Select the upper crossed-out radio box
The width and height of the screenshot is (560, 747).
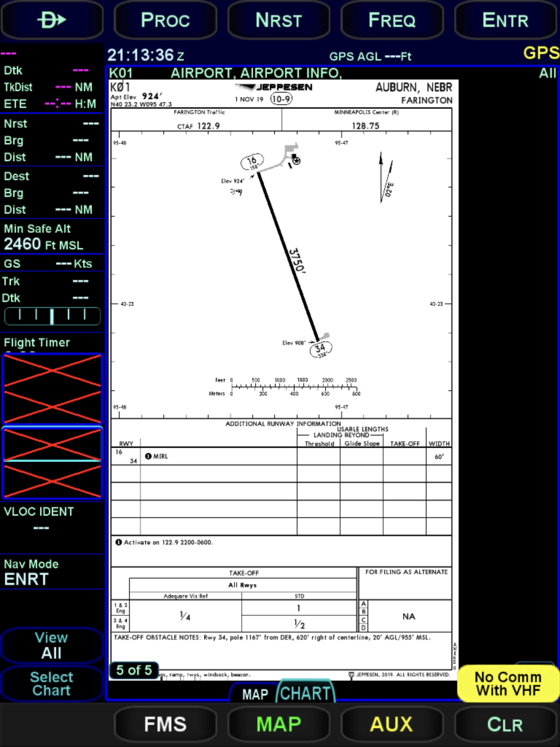(x=52, y=388)
